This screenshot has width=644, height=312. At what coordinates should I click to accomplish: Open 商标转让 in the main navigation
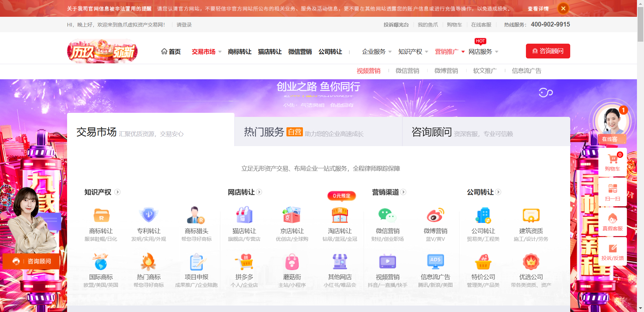click(239, 52)
